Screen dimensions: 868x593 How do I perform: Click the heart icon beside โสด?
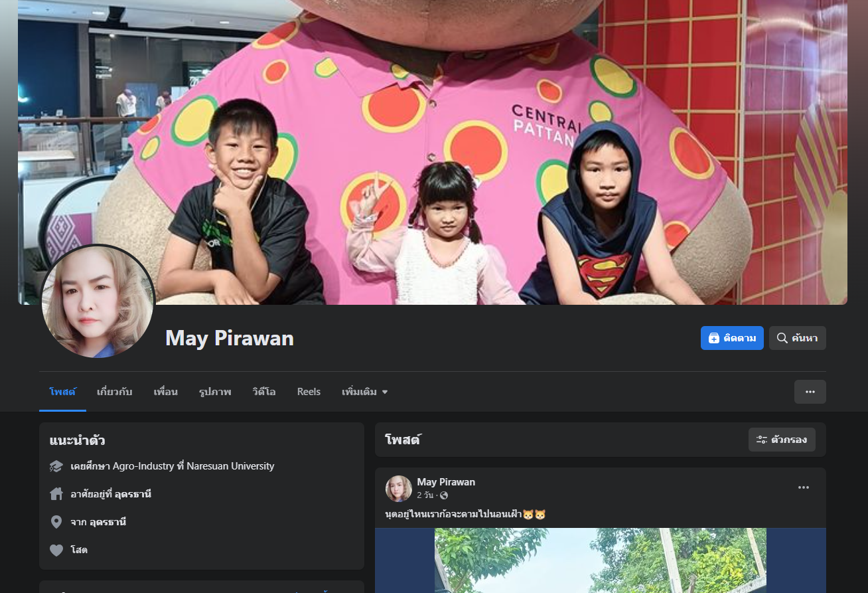point(56,550)
